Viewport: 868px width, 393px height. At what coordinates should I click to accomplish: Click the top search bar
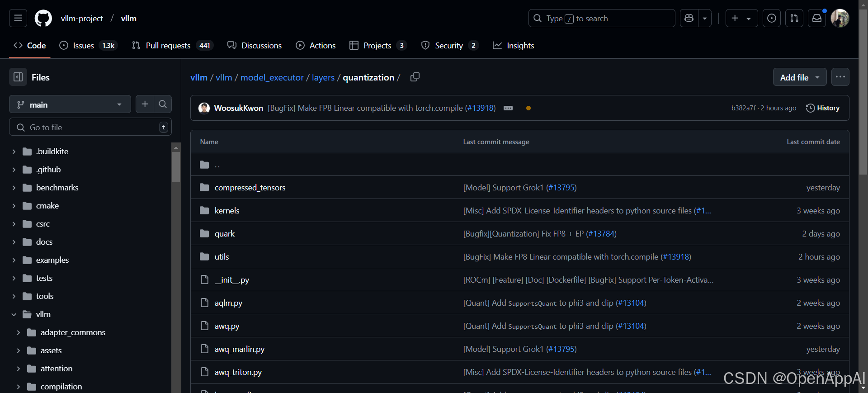click(602, 18)
